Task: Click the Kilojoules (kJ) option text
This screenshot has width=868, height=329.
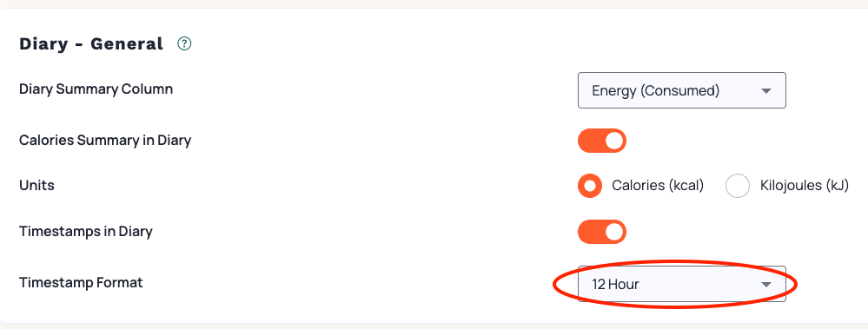Action: pyautogui.click(x=805, y=186)
